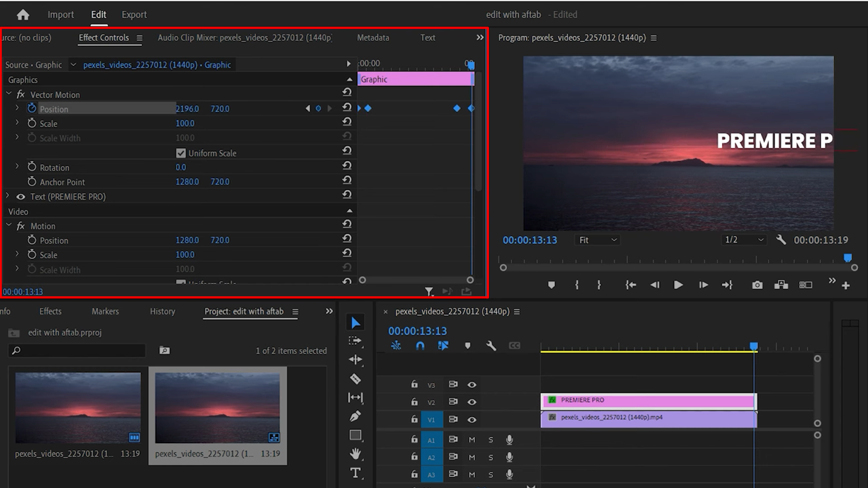Viewport: 868px width, 488px height.
Task: Expand the Text (PREMIERE PRO) properties
Action: point(7,196)
